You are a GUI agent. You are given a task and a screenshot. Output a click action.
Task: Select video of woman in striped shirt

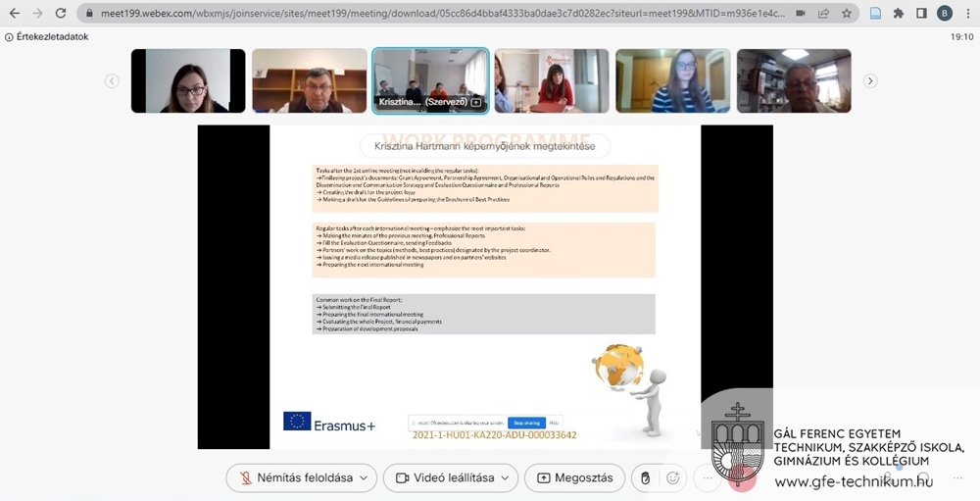pos(673,80)
